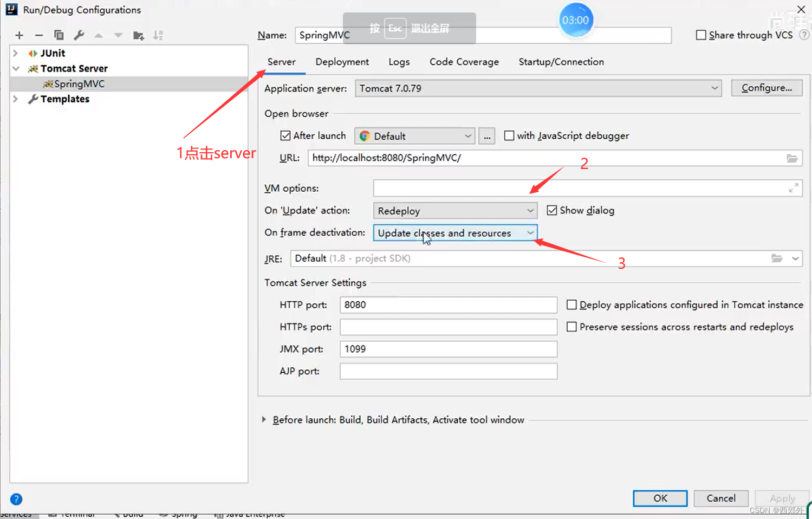Switch to the Logs tab
The image size is (812, 519).
(399, 62)
